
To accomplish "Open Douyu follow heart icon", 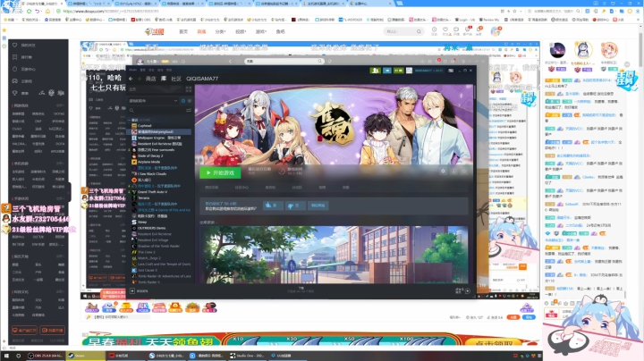I will (445, 29).
